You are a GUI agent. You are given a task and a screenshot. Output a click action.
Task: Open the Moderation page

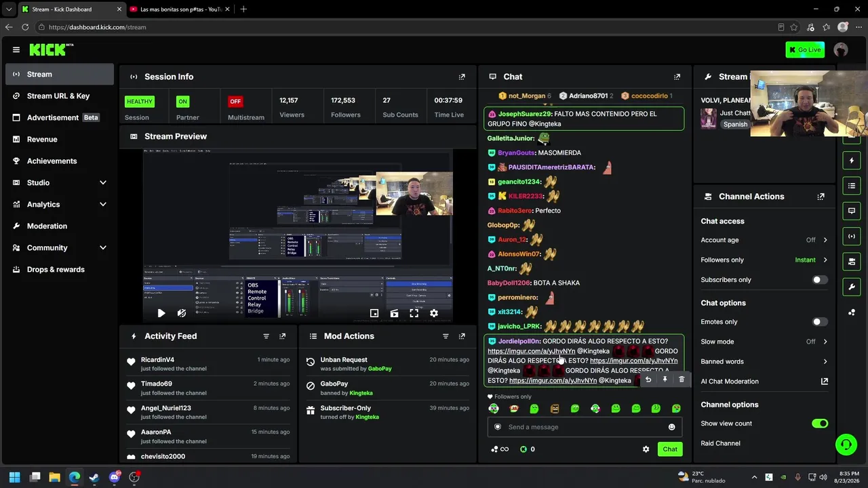pos(60,226)
